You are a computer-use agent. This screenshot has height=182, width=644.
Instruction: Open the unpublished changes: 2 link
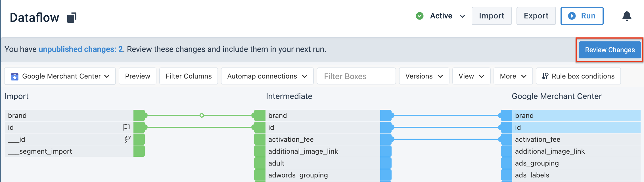tap(81, 49)
